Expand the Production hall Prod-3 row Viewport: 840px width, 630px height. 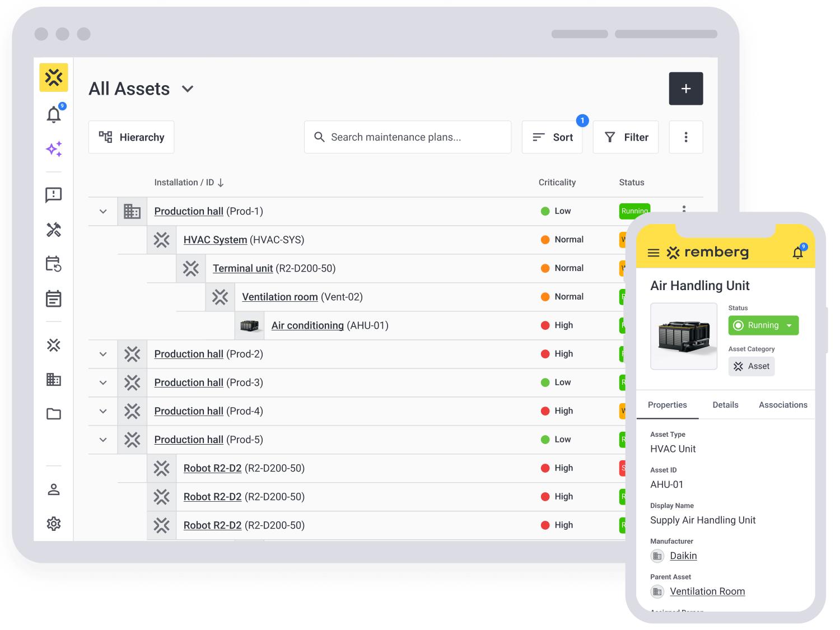[x=103, y=382]
